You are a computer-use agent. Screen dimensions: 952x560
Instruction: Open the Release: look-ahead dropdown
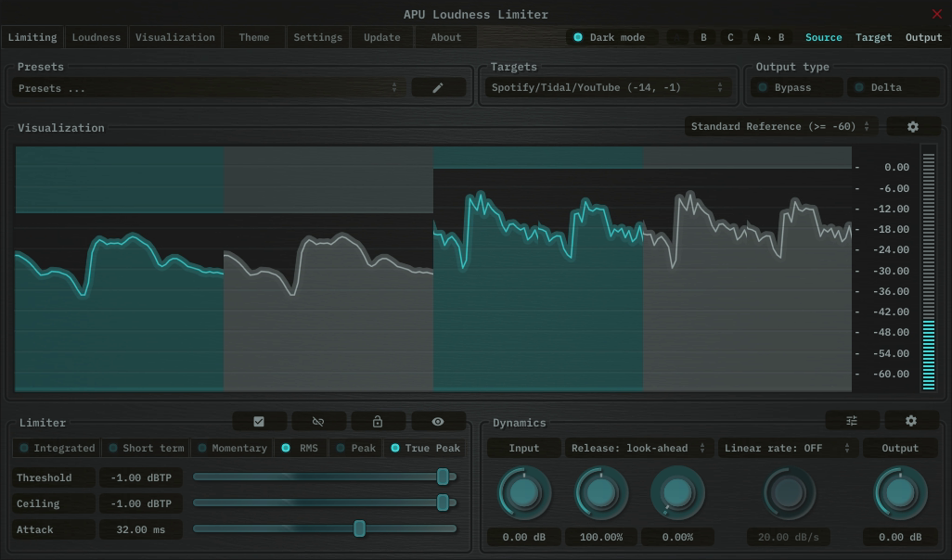pyautogui.click(x=638, y=449)
